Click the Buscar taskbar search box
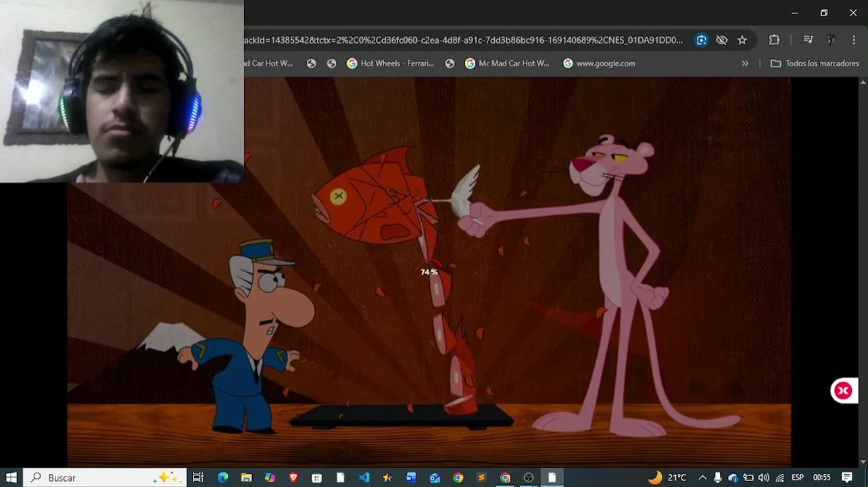868x487 pixels. (105, 478)
